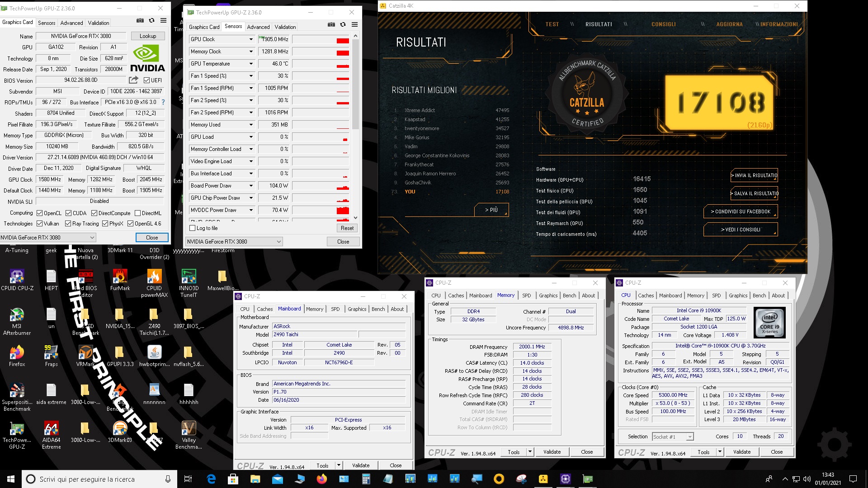Screen dimensions: 868x488
Task: Expand the GPU Clock sensor dropdown
Action: coord(251,39)
